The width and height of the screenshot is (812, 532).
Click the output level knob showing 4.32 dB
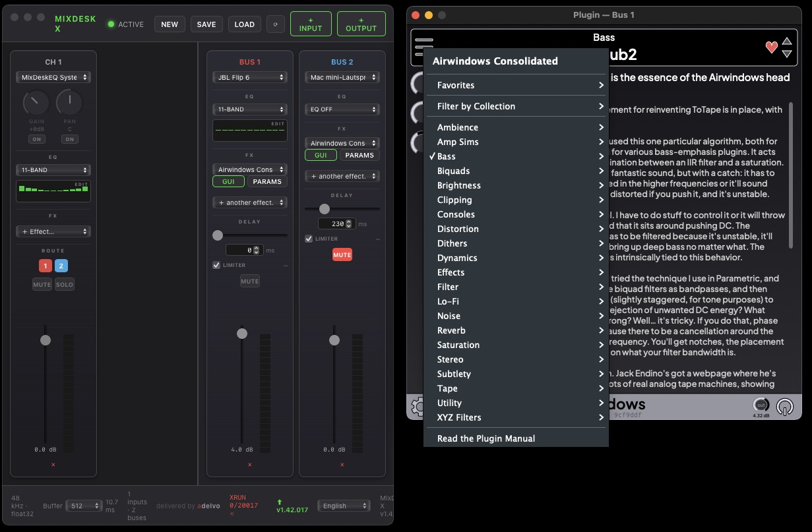click(x=761, y=404)
